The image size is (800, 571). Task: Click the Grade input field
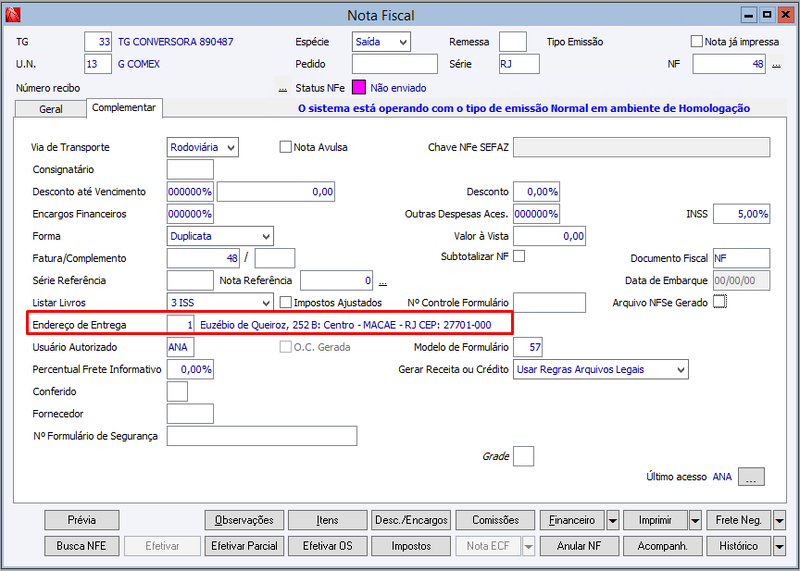523,456
